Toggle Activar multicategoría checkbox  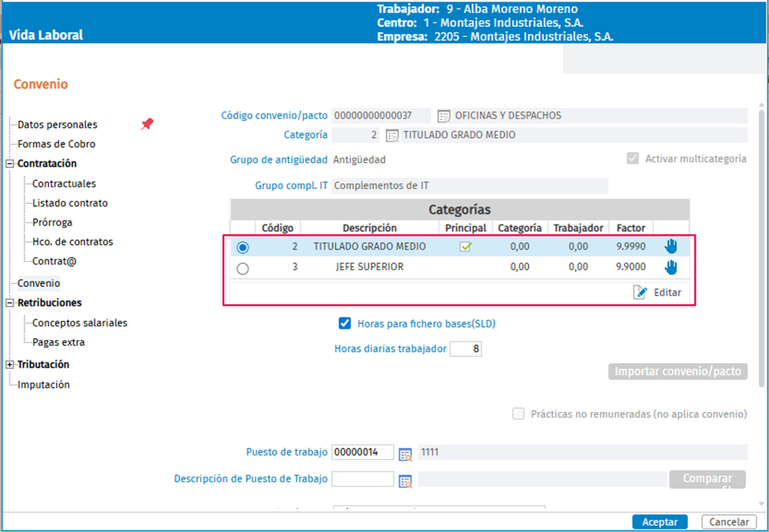pos(633,158)
